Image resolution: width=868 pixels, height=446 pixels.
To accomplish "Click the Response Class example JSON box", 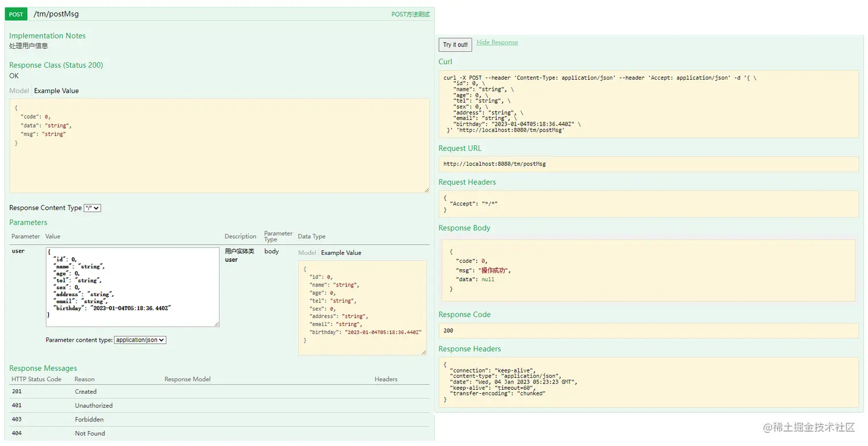I will pyautogui.click(x=219, y=146).
